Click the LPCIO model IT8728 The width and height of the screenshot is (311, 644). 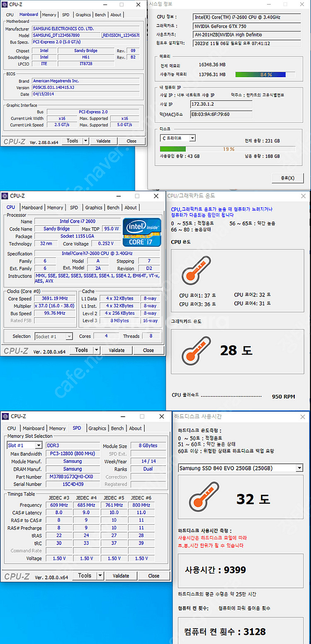(86, 64)
